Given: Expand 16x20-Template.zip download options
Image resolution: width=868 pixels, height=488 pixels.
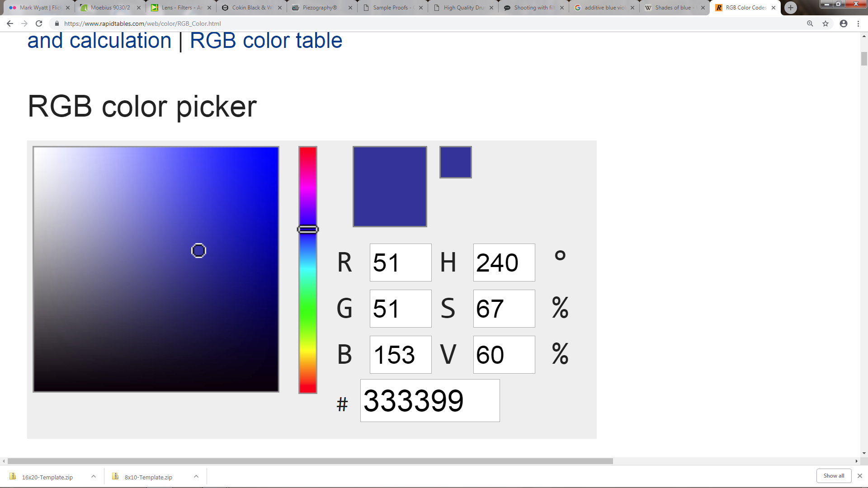Looking at the screenshot, I should point(94,477).
